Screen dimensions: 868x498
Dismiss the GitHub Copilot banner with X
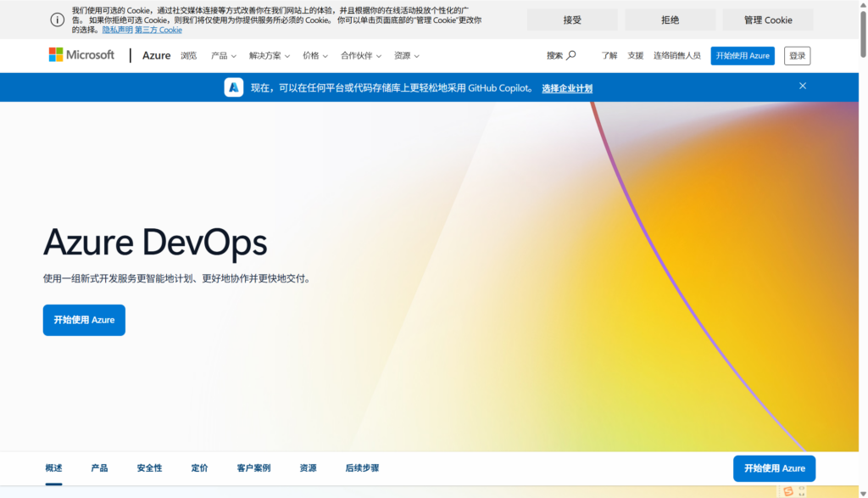point(803,86)
